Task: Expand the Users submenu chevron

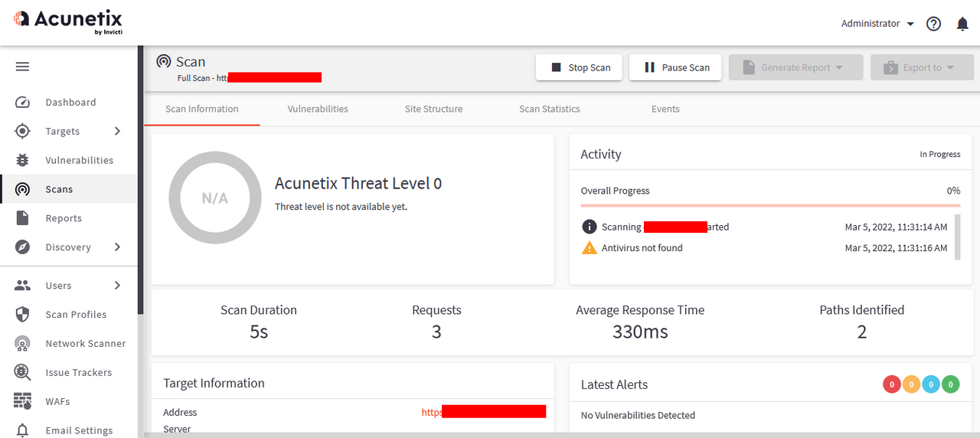Action: pyautogui.click(x=117, y=286)
